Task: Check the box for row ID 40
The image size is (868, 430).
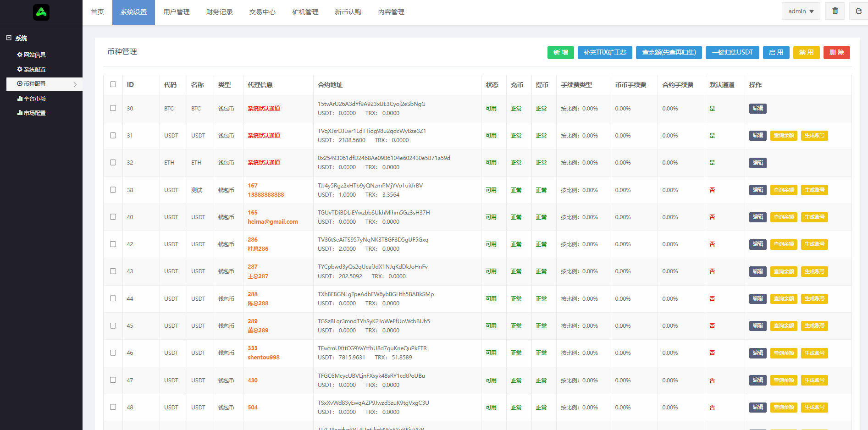Action: 113,216
